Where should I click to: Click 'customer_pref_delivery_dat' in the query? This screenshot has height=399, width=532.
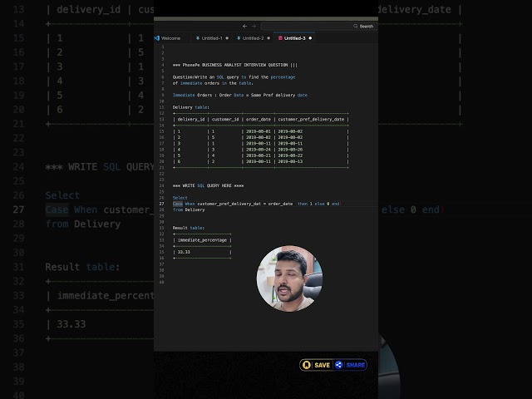[x=229, y=204]
